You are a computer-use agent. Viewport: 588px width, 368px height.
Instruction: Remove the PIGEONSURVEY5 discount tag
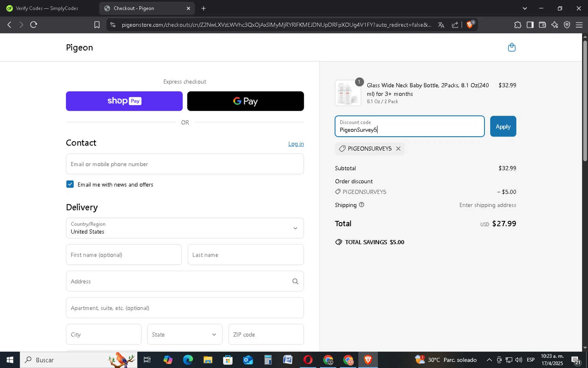click(x=398, y=149)
